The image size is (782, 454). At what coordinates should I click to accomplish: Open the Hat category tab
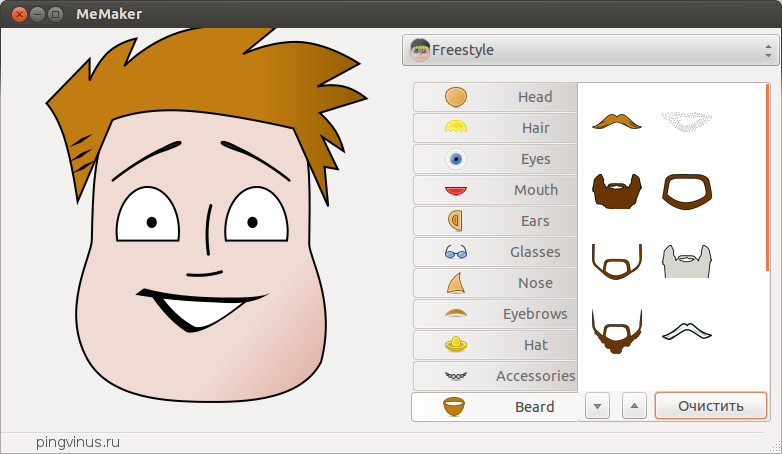495,344
